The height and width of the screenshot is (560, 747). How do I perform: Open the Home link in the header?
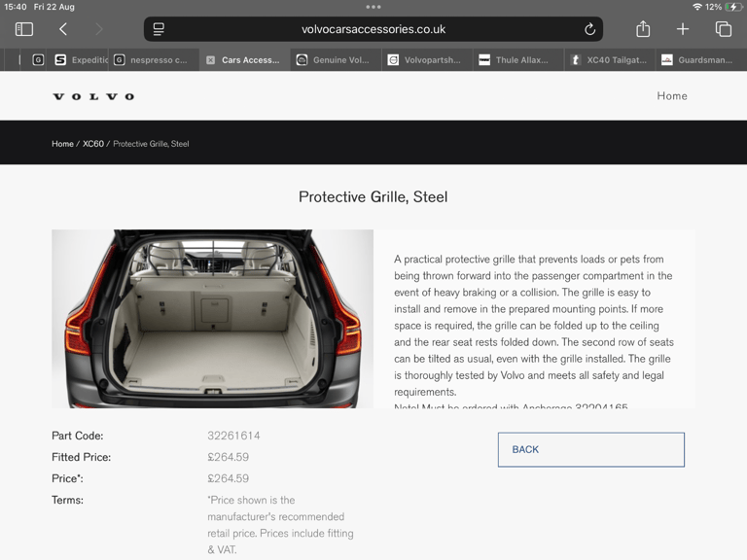click(672, 95)
